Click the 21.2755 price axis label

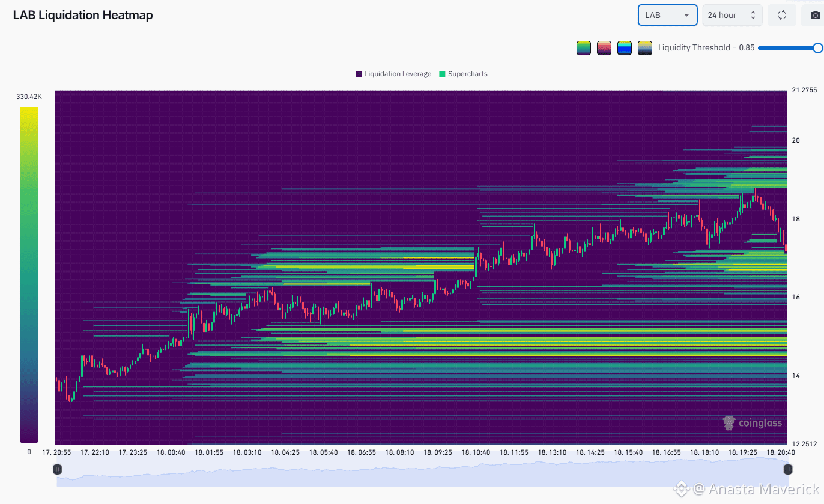coord(804,90)
